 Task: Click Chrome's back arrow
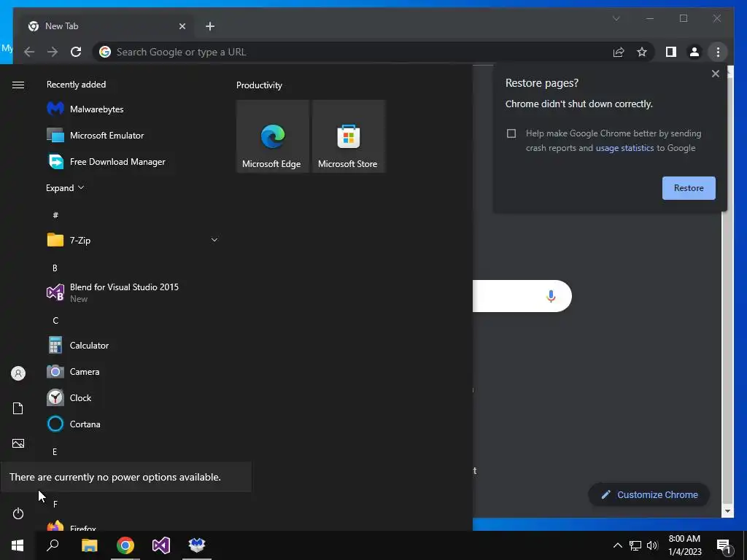(x=29, y=52)
